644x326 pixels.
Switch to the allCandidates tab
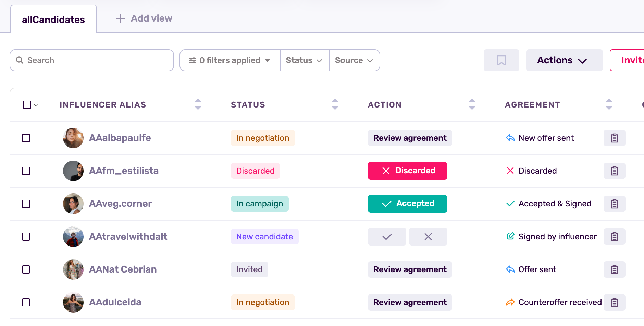click(x=53, y=20)
